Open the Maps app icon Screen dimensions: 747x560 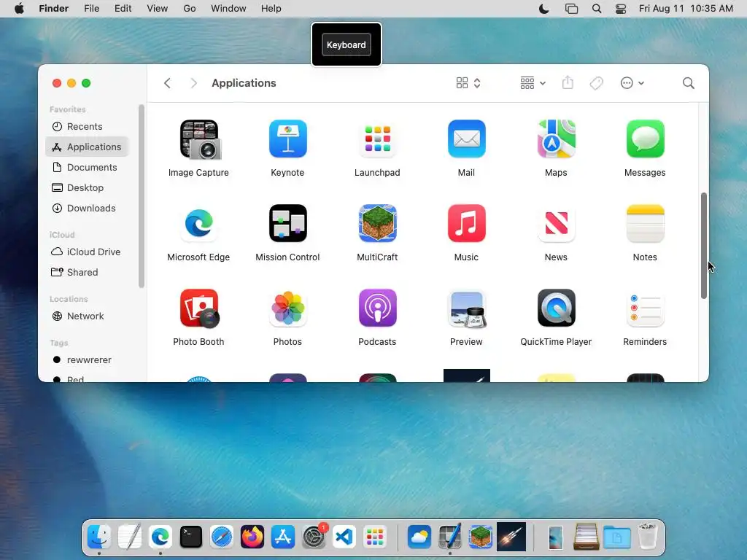556,139
